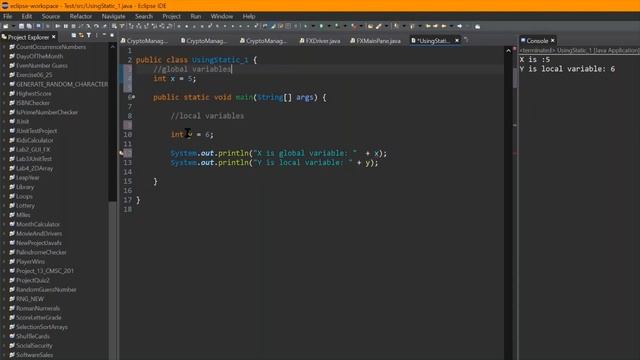The width and height of the screenshot is (640, 360).
Task: Open the Refactor menu
Action: (x=80, y=16)
